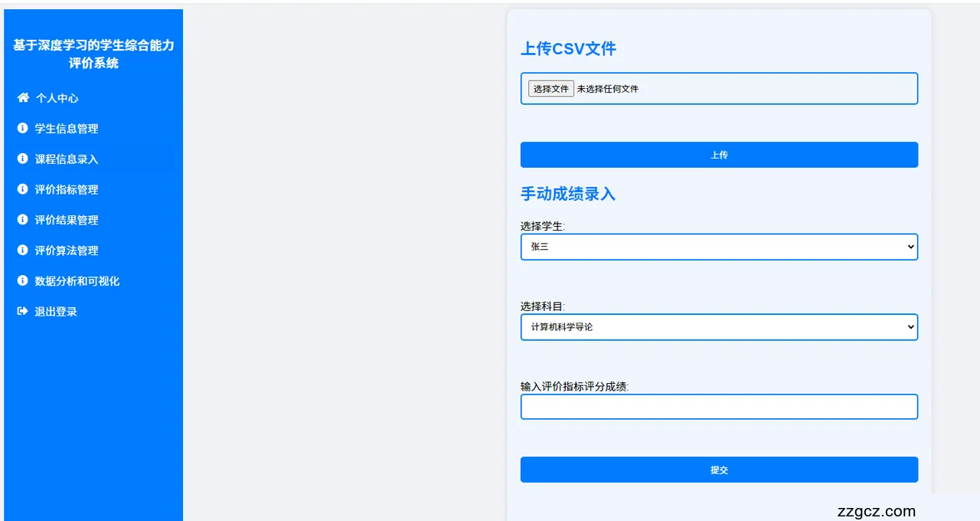Click the info icon beside 评价指标管理
Screen dimensions: 980x521
click(x=22, y=189)
